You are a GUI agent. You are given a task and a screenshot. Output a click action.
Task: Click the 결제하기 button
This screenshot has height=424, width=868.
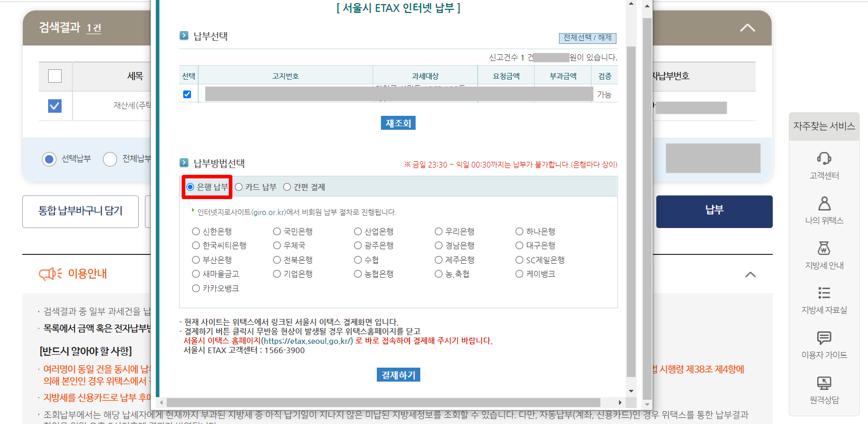point(398,375)
